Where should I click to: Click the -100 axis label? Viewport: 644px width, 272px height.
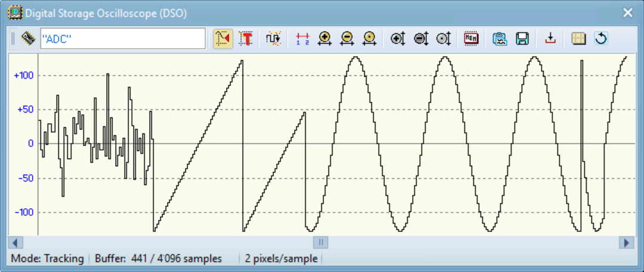click(23, 212)
